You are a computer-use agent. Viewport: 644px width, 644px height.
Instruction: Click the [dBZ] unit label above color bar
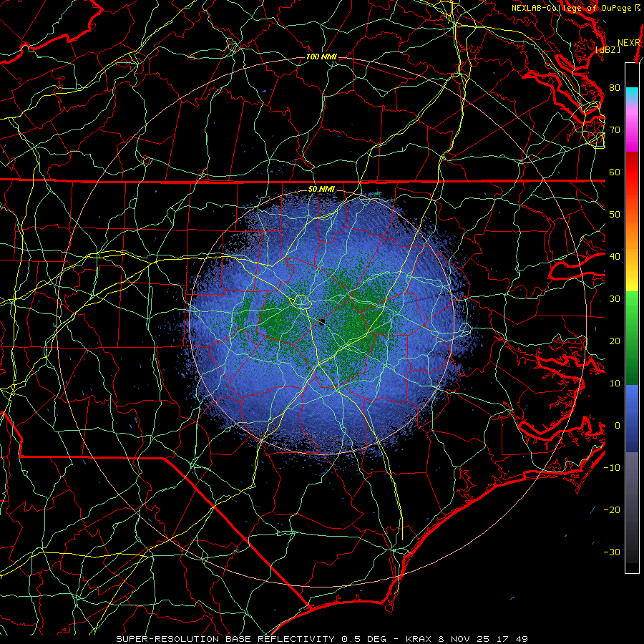click(x=608, y=50)
